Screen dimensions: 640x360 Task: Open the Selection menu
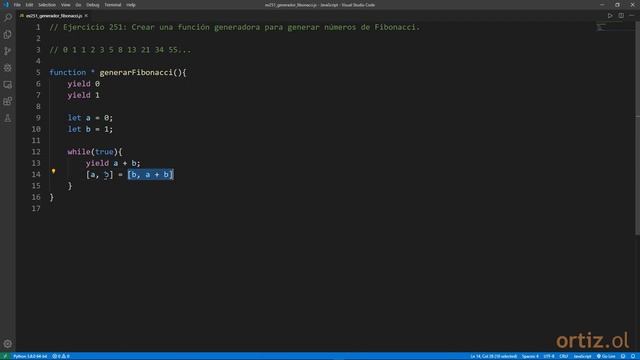47,5
